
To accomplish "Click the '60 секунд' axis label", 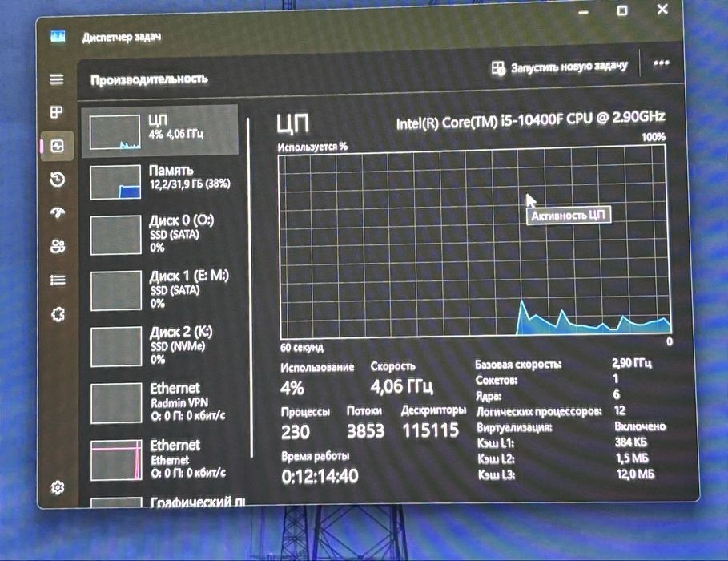I will click(302, 348).
